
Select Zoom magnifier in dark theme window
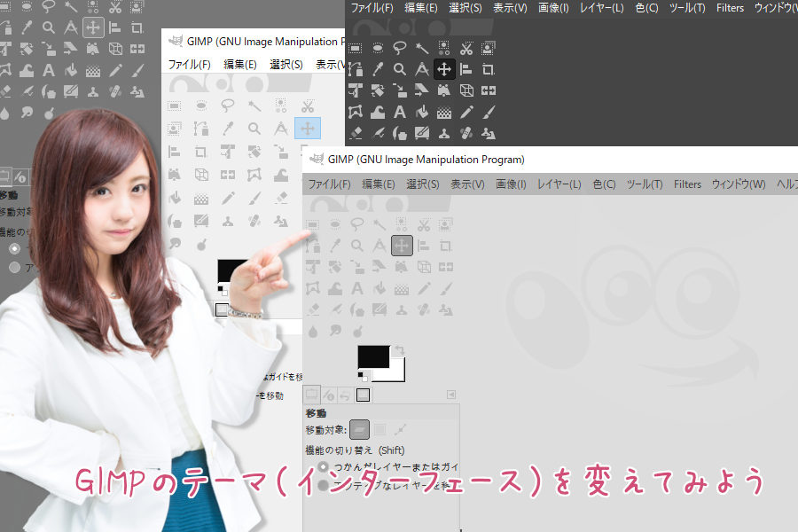(400, 69)
